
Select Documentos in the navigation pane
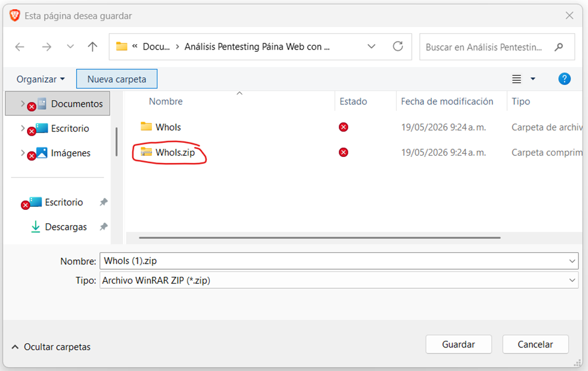[58, 104]
